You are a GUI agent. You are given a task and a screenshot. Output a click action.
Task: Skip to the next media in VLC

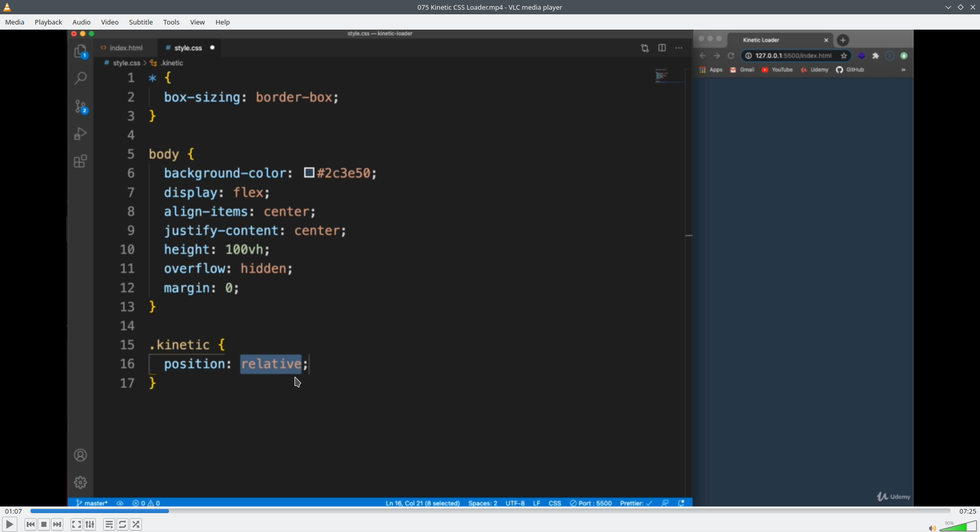pyautogui.click(x=57, y=524)
